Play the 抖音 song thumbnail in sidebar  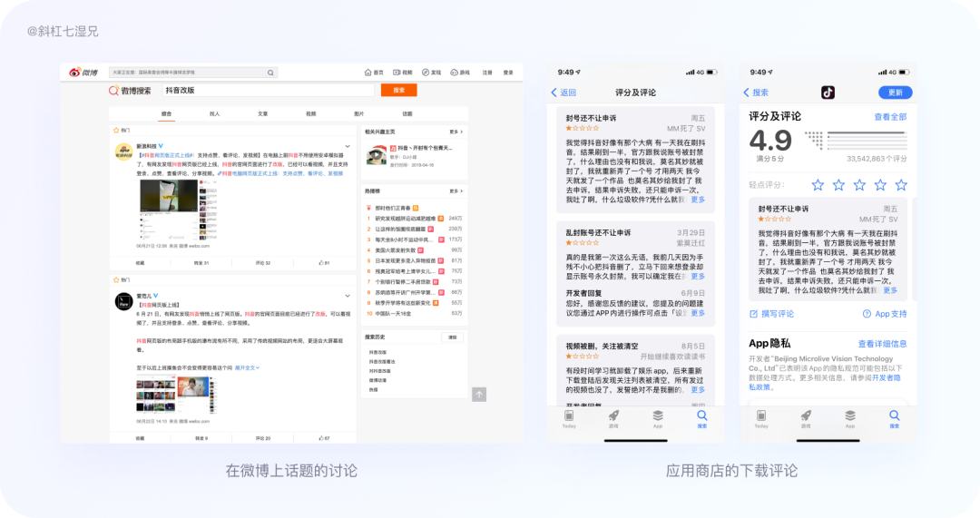tap(377, 155)
